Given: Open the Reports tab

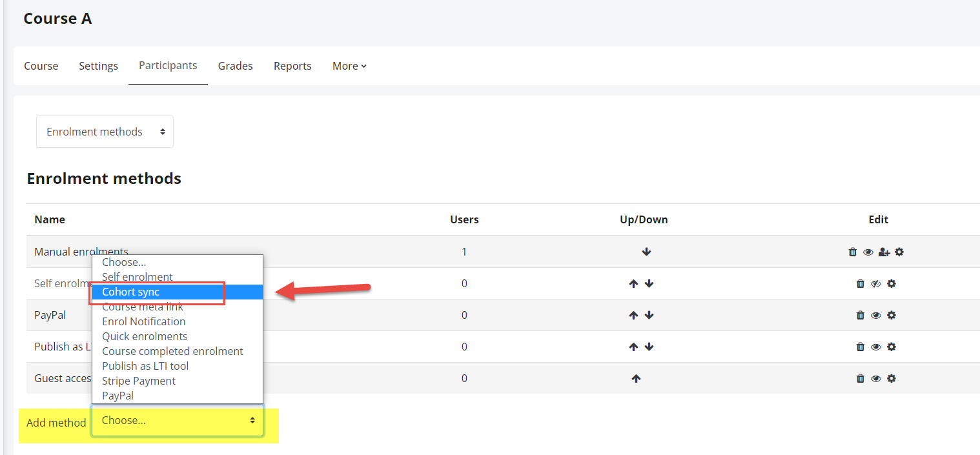Looking at the screenshot, I should [292, 66].
